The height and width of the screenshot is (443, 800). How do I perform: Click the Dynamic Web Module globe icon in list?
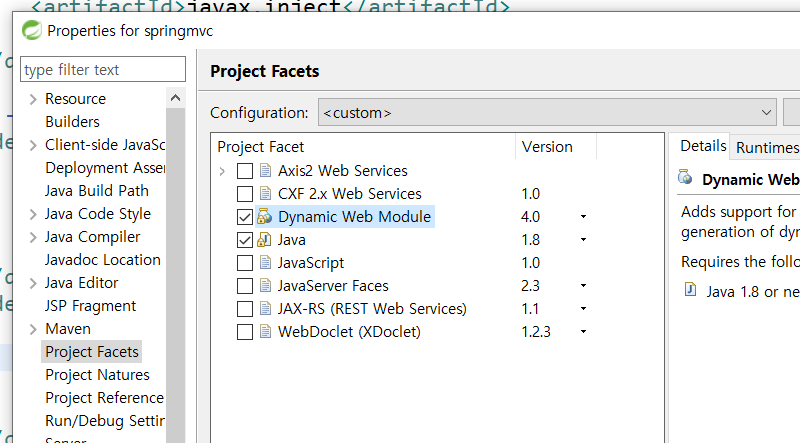point(264,216)
